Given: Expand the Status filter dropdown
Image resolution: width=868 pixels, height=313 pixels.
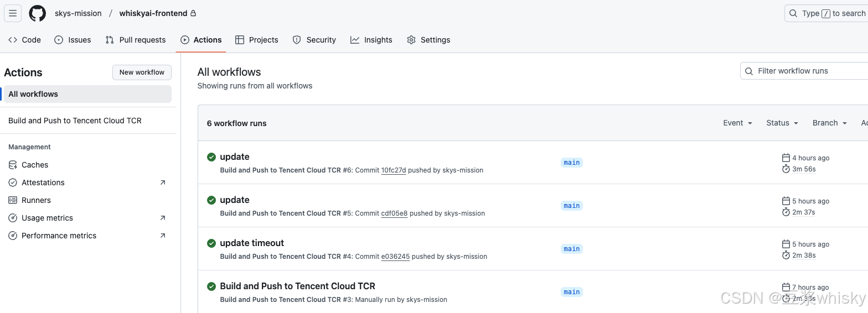Looking at the screenshot, I should 782,123.
